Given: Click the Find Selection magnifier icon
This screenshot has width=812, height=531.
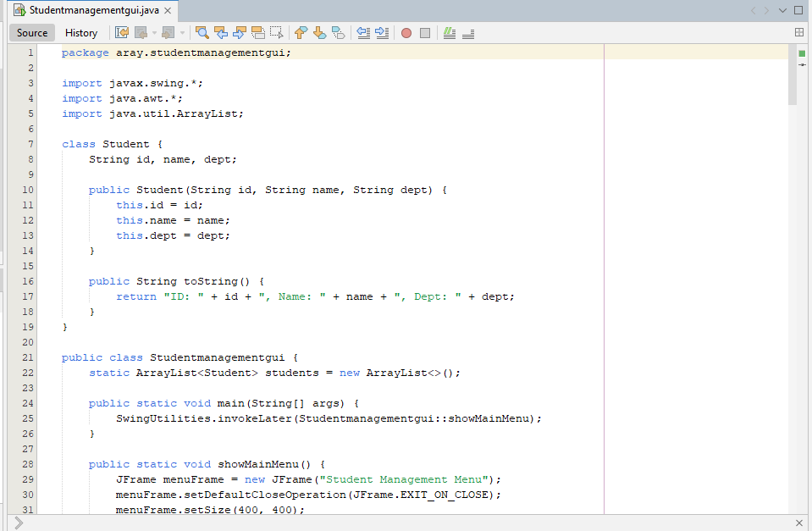Looking at the screenshot, I should pyautogui.click(x=202, y=33).
